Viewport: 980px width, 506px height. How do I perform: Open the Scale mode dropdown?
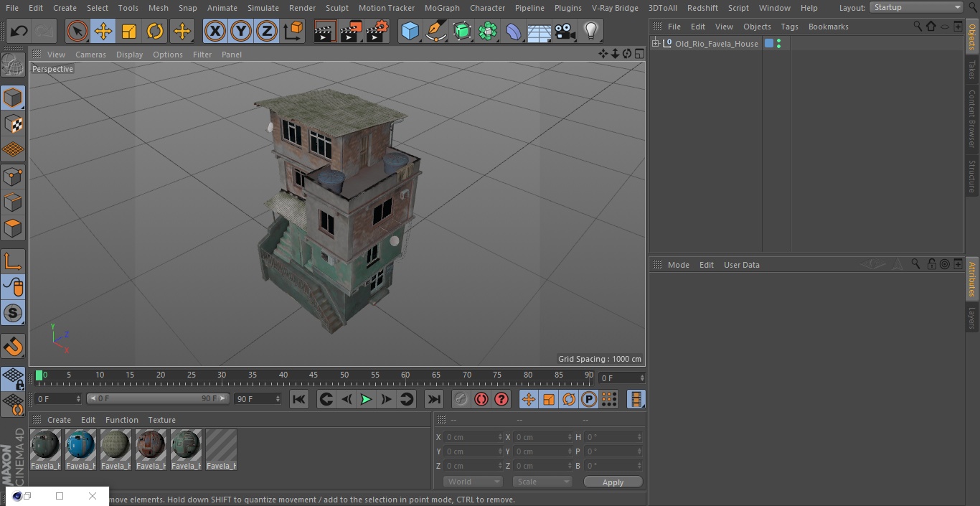542,482
